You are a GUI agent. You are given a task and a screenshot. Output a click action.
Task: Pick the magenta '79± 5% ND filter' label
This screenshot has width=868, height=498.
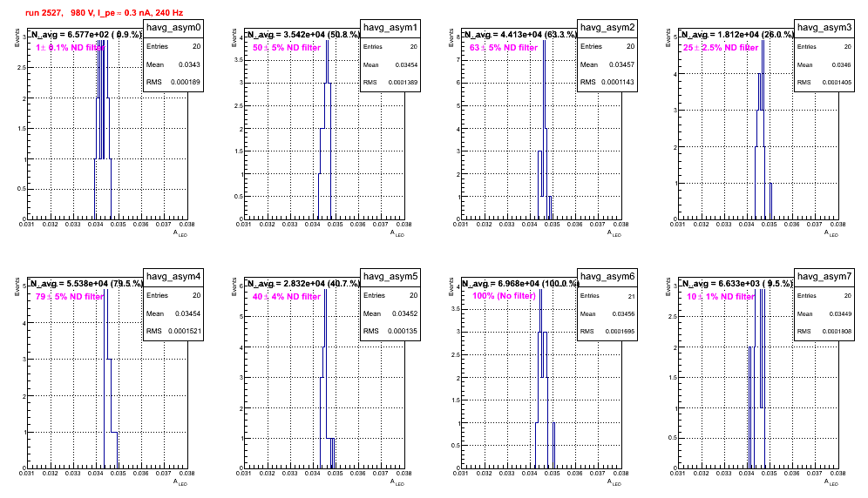click(70, 297)
